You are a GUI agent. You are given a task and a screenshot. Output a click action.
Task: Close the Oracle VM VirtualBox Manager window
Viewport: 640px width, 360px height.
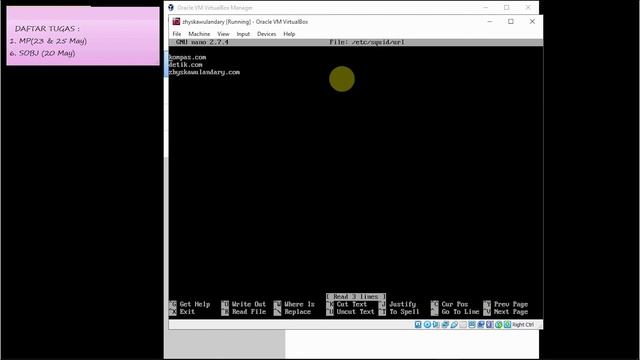[x=528, y=7]
